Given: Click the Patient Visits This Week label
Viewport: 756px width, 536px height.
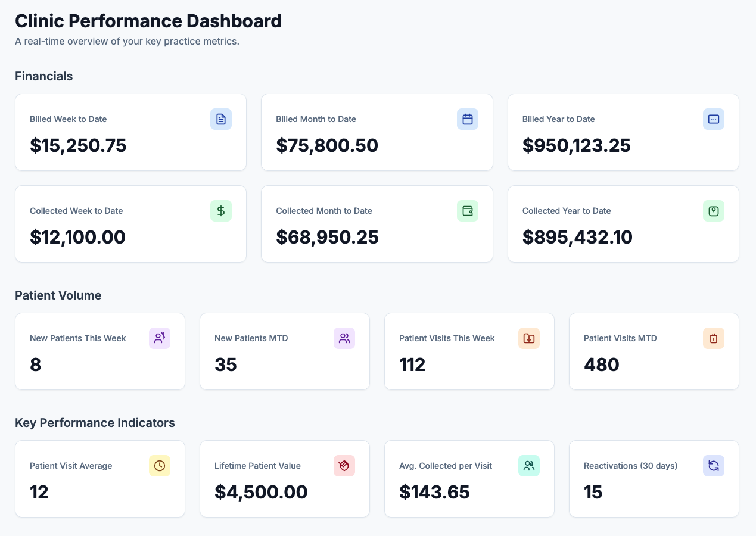Looking at the screenshot, I should [447, 338].
